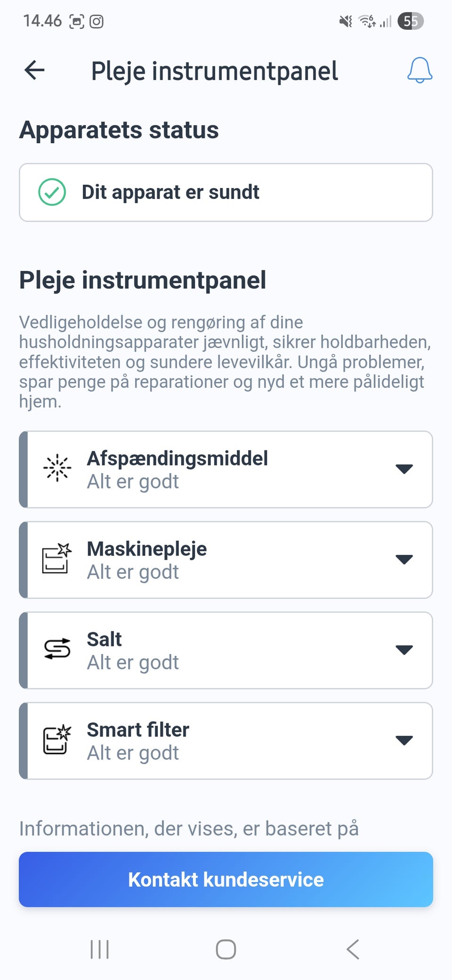Tap the 'Informationen, der vises' text

[x=188, y=828]
